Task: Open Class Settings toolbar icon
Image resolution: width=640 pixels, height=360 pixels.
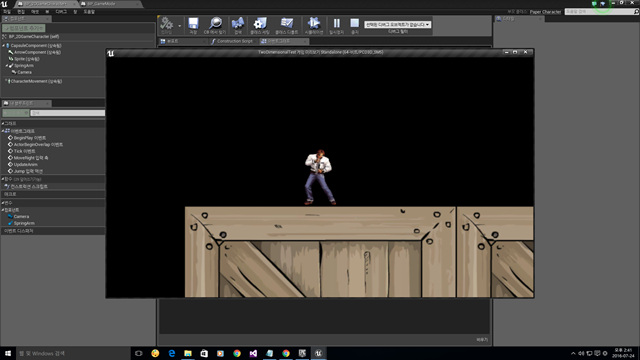Action: [x=260, y=23]
